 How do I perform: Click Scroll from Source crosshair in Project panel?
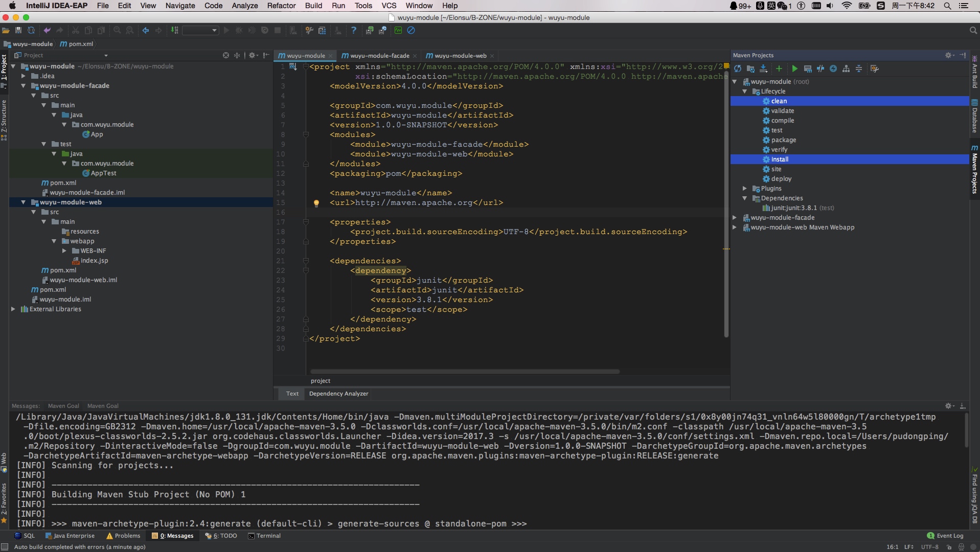[x=226, y=55]
